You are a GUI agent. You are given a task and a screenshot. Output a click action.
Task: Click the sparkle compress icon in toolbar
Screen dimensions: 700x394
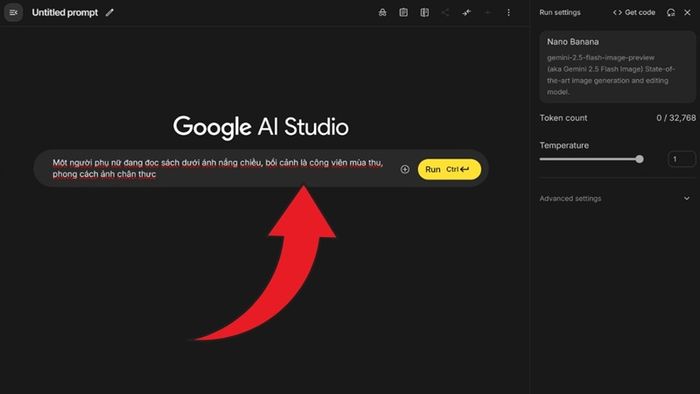pos(467,12)
